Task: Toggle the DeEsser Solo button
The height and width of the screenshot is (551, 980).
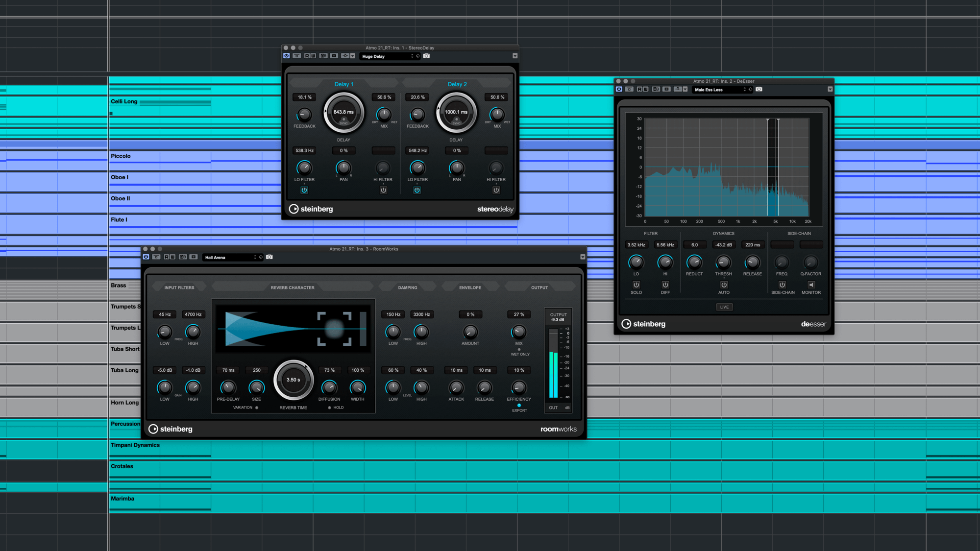Action: [636, 285]
